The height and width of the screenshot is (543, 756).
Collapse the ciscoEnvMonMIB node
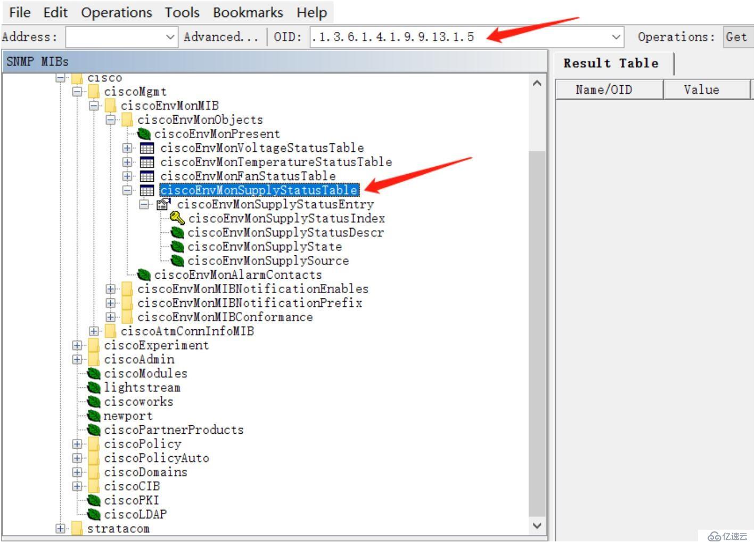click(x=94, y=106)
